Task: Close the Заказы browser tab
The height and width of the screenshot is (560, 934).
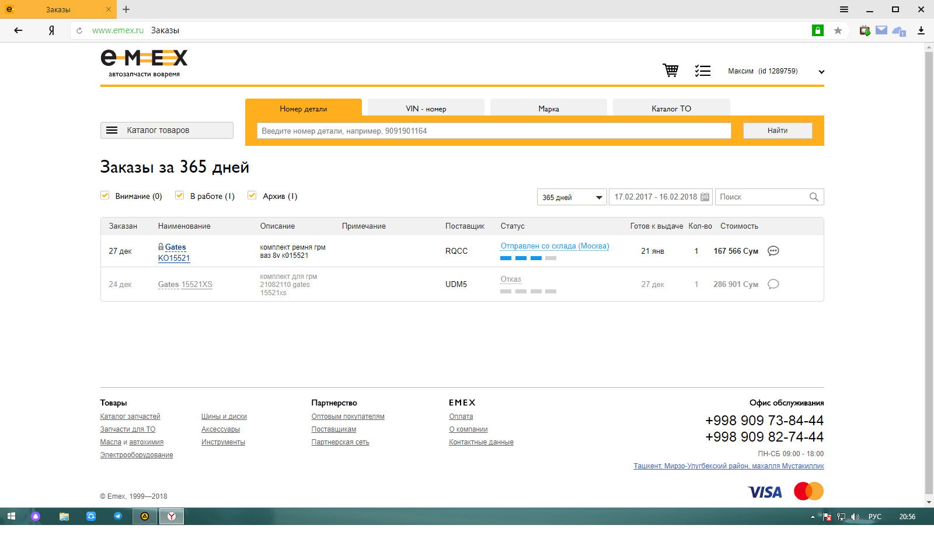Action: 109,9
